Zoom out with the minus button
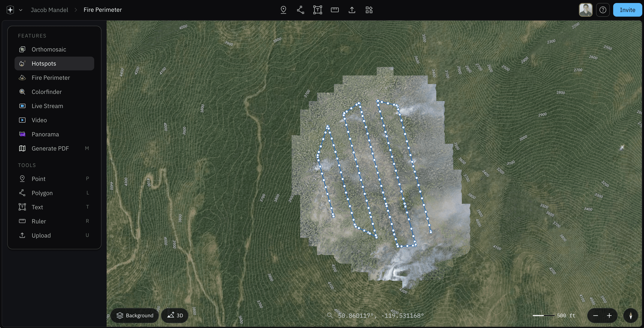The height and width of the screenshot is (328, 644). click(595, 316)
